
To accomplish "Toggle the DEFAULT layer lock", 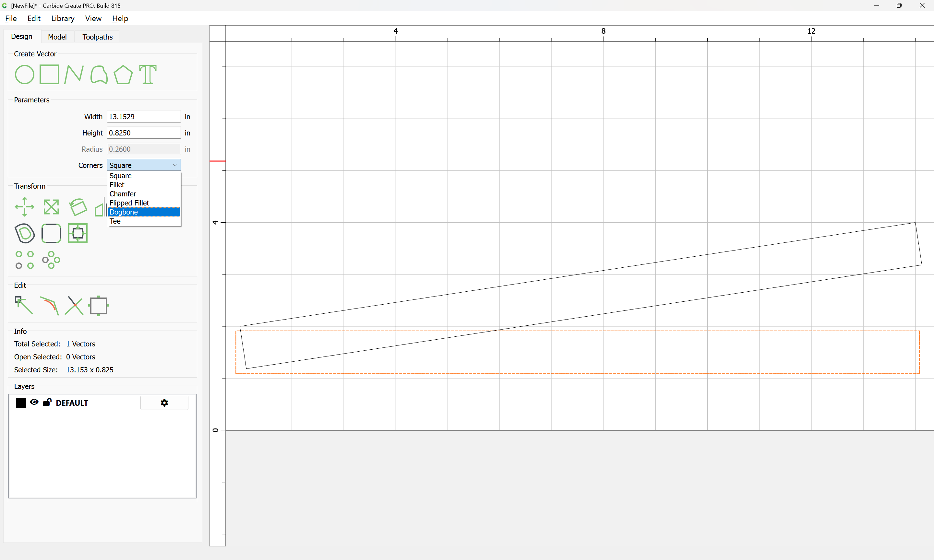I will [47, 402].
